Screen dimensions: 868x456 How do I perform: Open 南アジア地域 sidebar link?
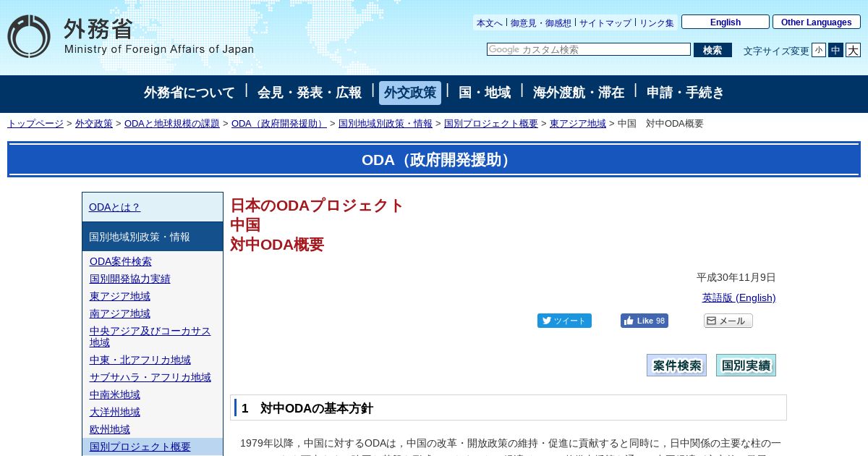click(x=120, y=313)
